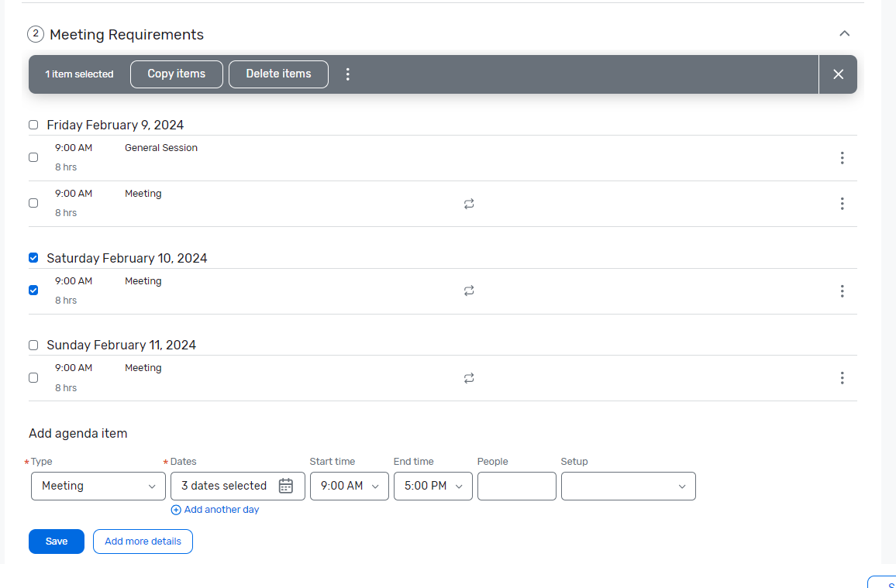Open the Start time dropdown
Viewport: 896px width, 588px height.
tap(349, 486)
